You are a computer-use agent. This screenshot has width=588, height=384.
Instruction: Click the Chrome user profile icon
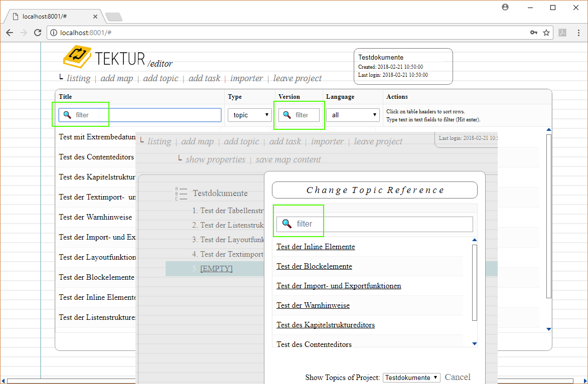click(x=505, y=8)
